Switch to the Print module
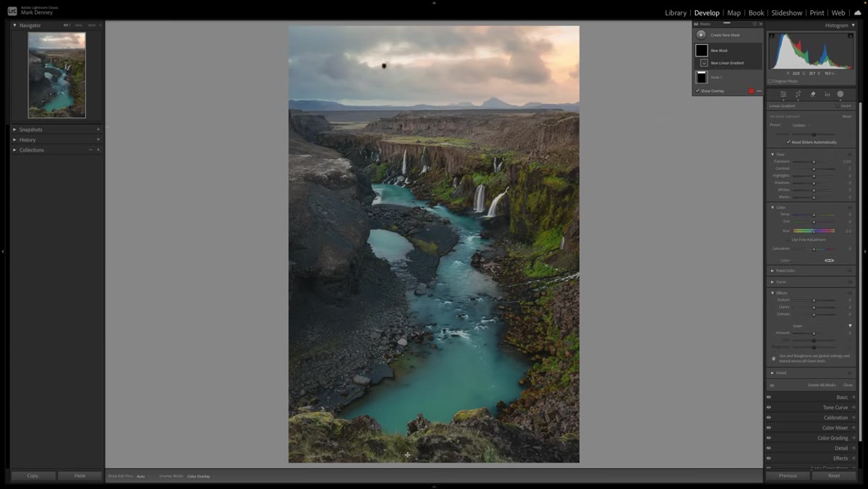 point(817,13)
